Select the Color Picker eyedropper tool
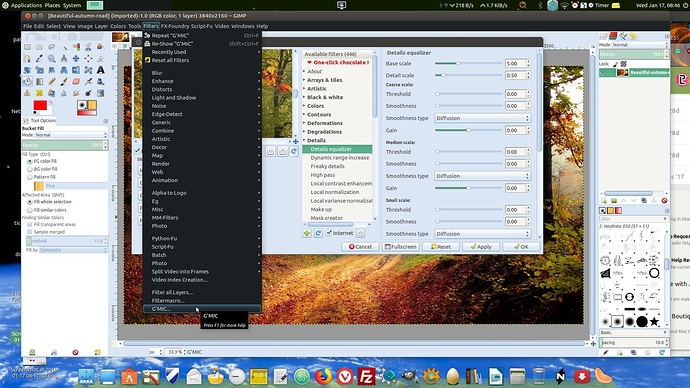 pos(39,58)
